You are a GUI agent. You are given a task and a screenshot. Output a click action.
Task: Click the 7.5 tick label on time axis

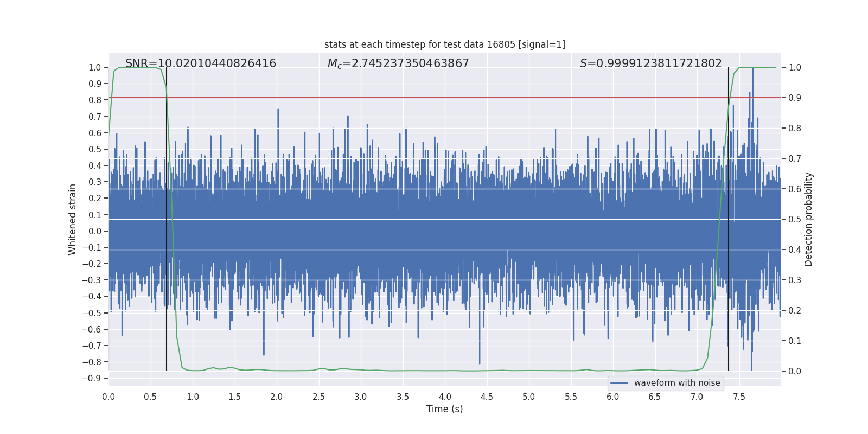coord(739,397)
